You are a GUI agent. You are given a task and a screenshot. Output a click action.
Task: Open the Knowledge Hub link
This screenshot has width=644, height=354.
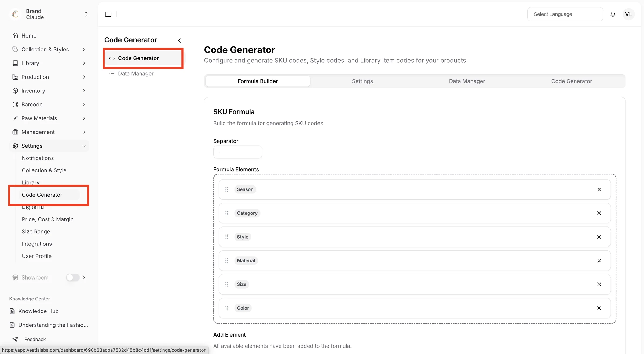click(38, 311)
